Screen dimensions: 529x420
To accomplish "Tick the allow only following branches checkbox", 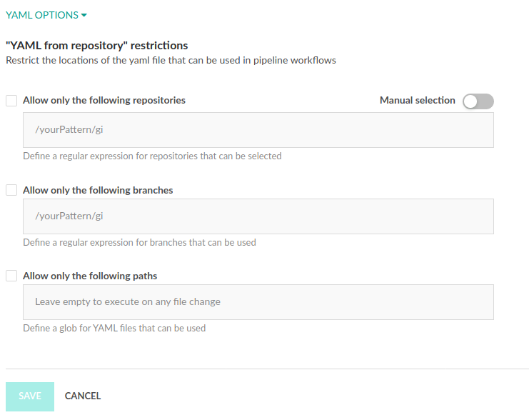I will (11, 191).
